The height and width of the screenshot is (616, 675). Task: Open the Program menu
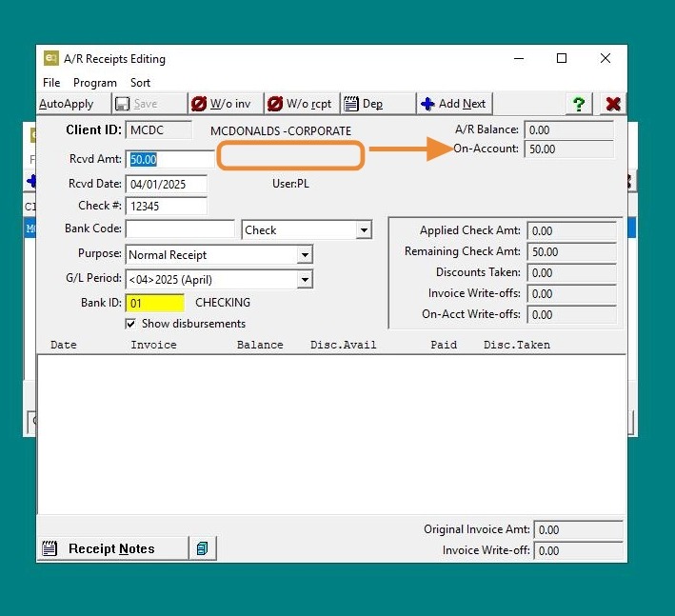pyautogui.click(x=94, y=83)
